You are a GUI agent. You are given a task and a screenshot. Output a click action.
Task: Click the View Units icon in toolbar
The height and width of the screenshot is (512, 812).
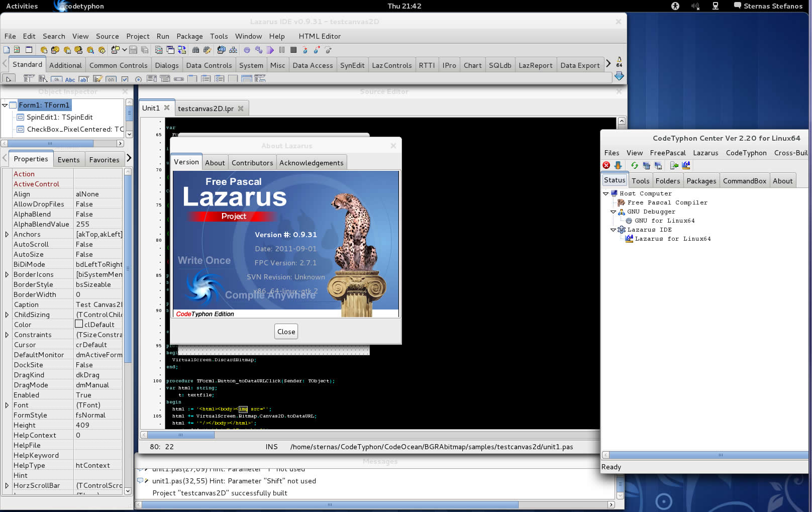[159, 50]
